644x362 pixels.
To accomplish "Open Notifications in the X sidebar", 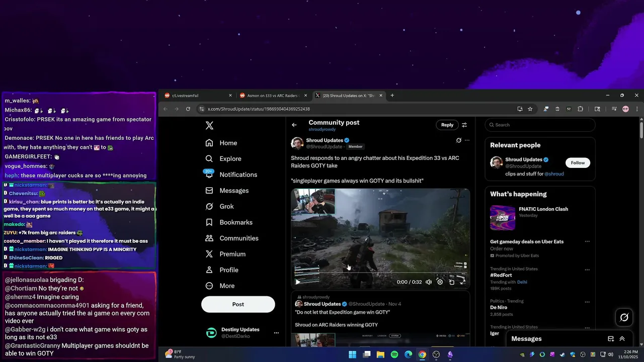I will [x=231, y=174].
